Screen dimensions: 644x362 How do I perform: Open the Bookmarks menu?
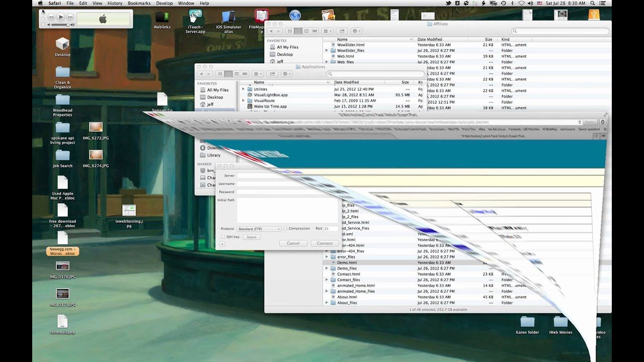pos(139,3)
